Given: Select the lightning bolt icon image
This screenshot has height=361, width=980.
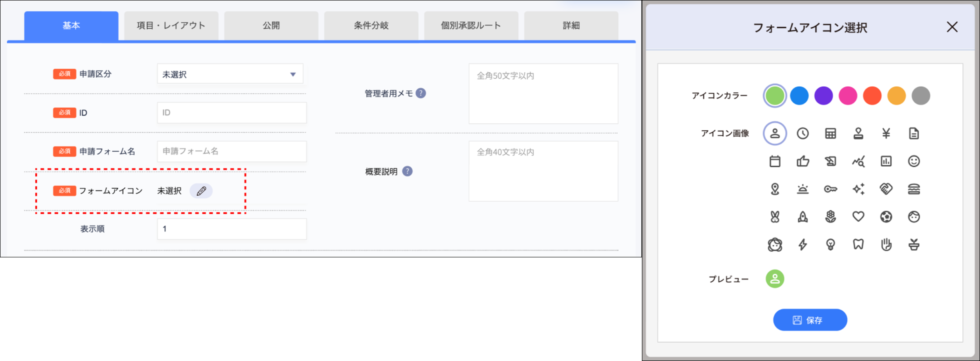Looking at the screenshot, I should click(803, 245).
